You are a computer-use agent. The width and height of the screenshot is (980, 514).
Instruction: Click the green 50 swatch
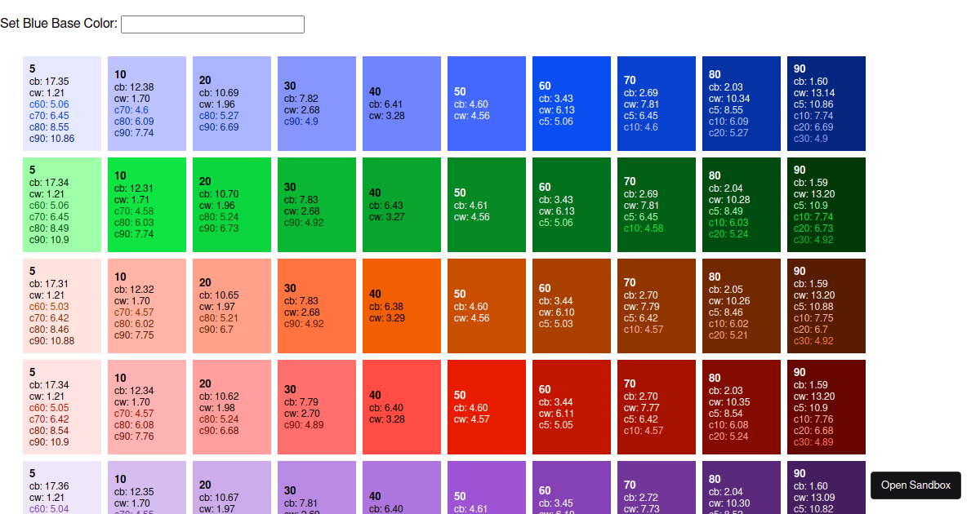pos(487,204)
